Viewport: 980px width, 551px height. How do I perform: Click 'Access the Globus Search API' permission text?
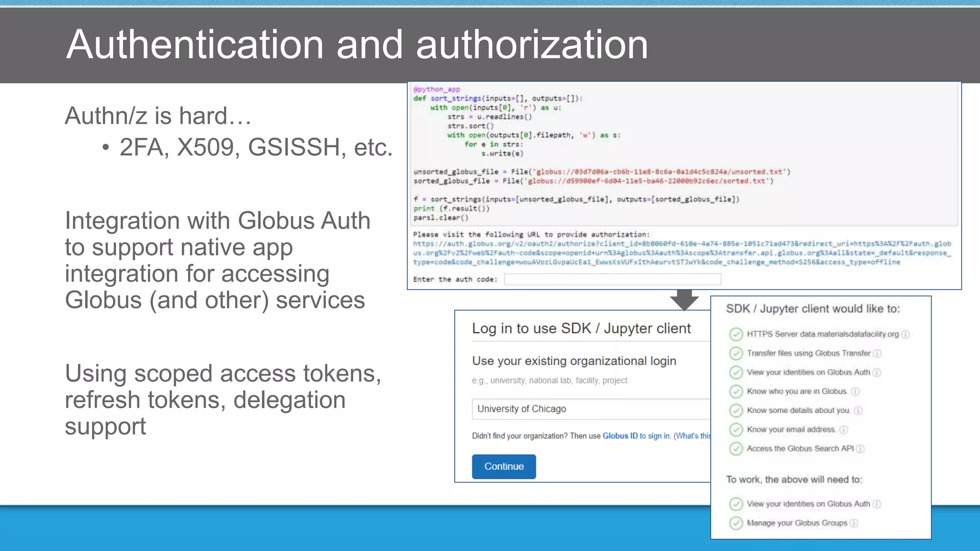[800, 449]
